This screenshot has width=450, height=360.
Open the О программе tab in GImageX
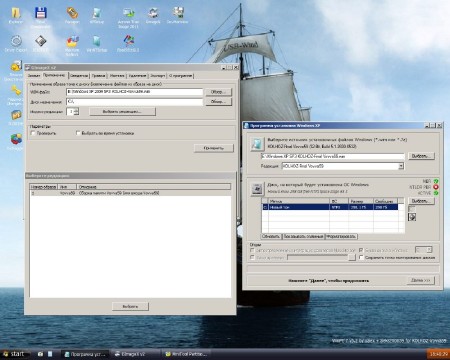(x=180, y=76)
